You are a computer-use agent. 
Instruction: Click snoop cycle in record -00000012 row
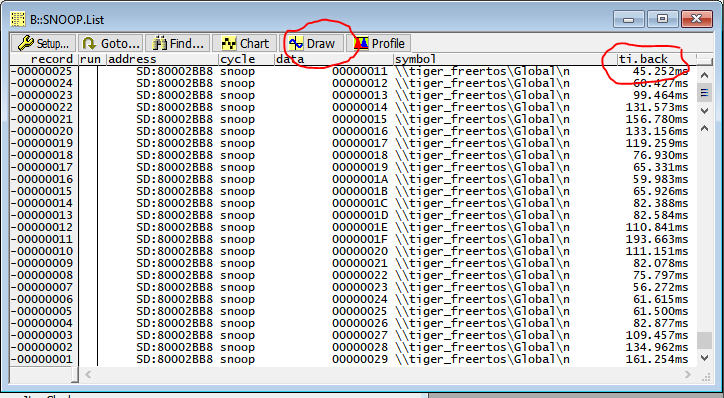coord(237,227)
